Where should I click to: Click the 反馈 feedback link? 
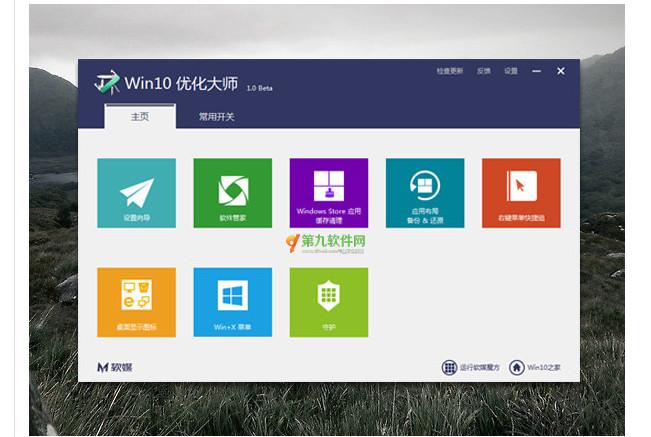point(484,71)
